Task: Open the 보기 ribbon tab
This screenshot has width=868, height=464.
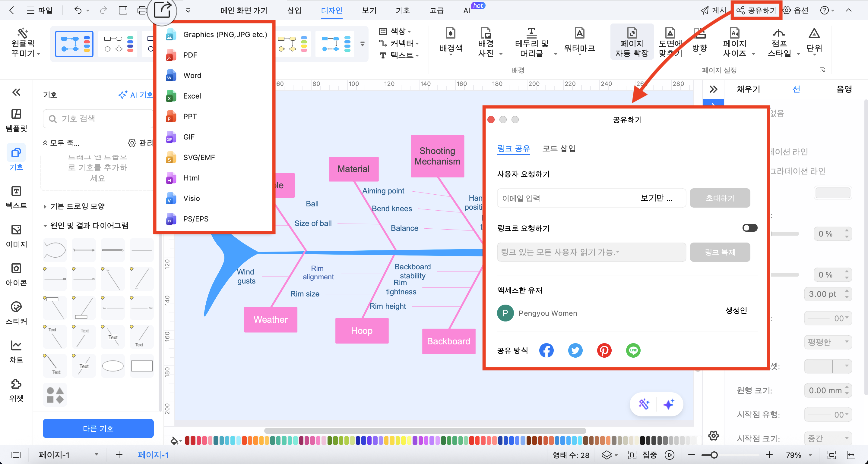Action: tap(369, 11)
